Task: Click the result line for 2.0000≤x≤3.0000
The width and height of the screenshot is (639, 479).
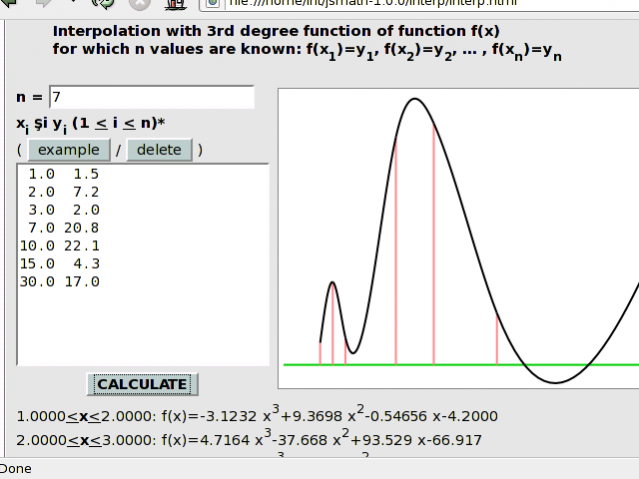Action: point(249,438)
